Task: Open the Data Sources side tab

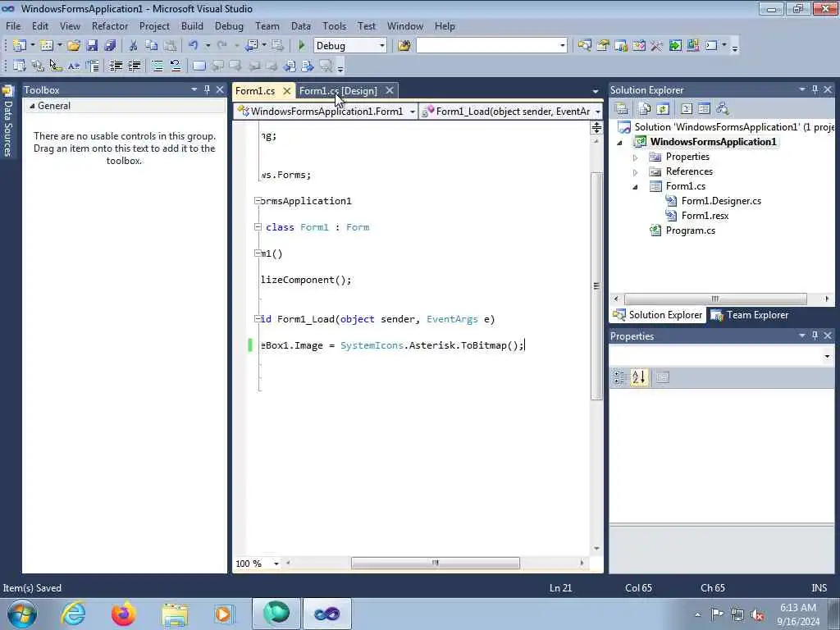Action: coord(8,121)
